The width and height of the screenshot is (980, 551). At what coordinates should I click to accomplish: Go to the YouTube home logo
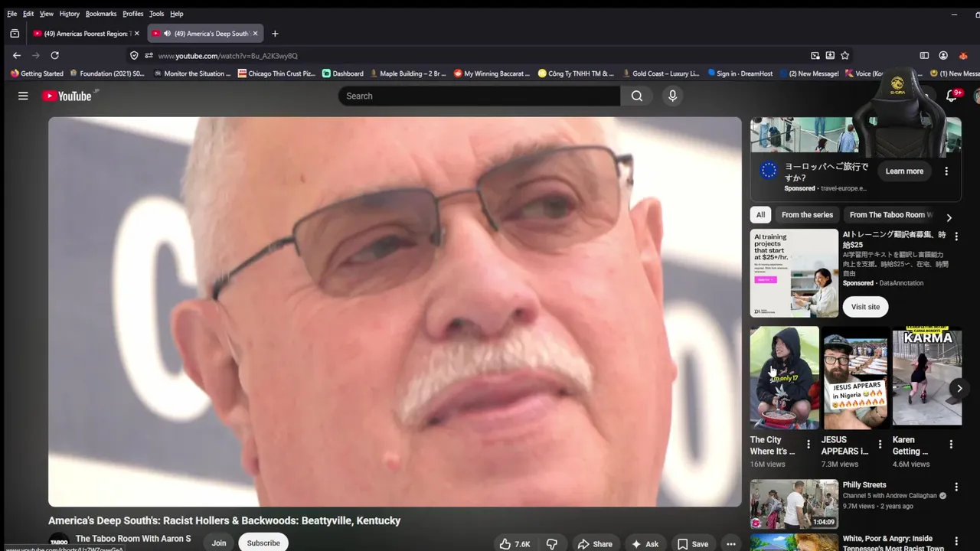click(67, 96)
